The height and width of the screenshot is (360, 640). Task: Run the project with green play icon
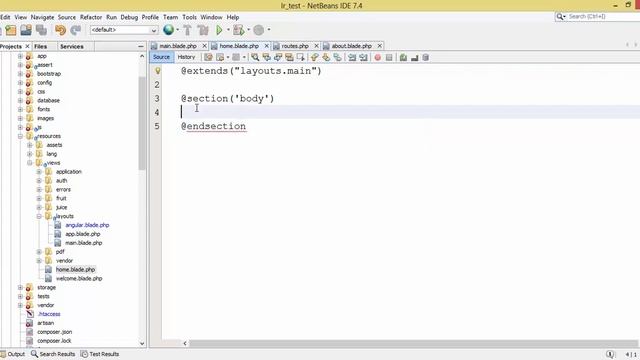[219, 30]
